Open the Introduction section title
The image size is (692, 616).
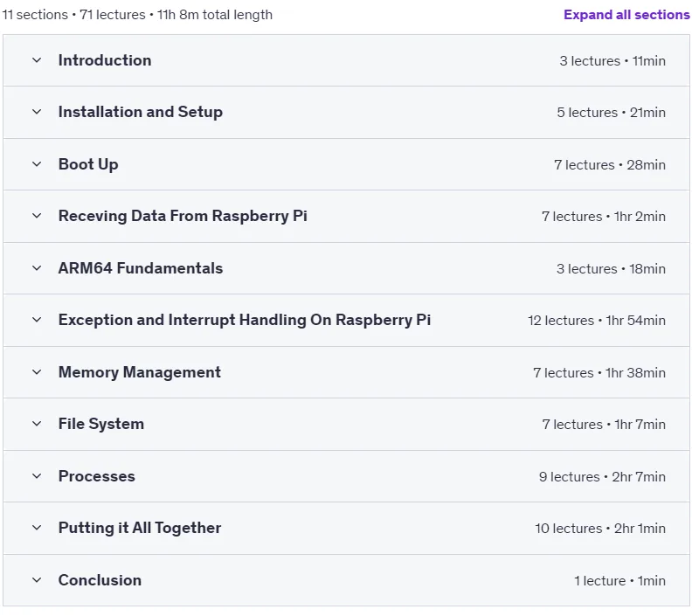coord(105,60)
